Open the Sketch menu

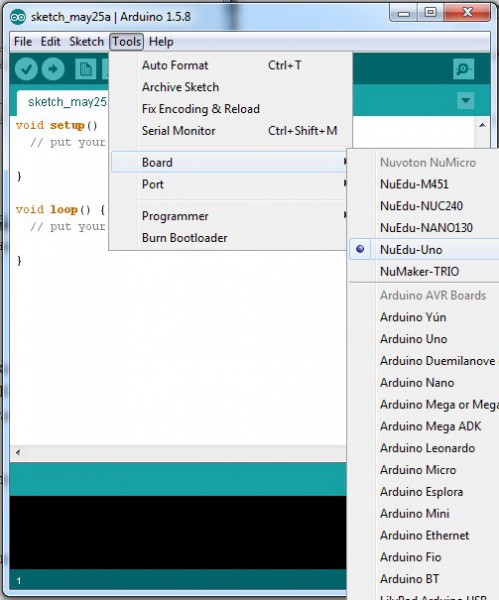86,41
